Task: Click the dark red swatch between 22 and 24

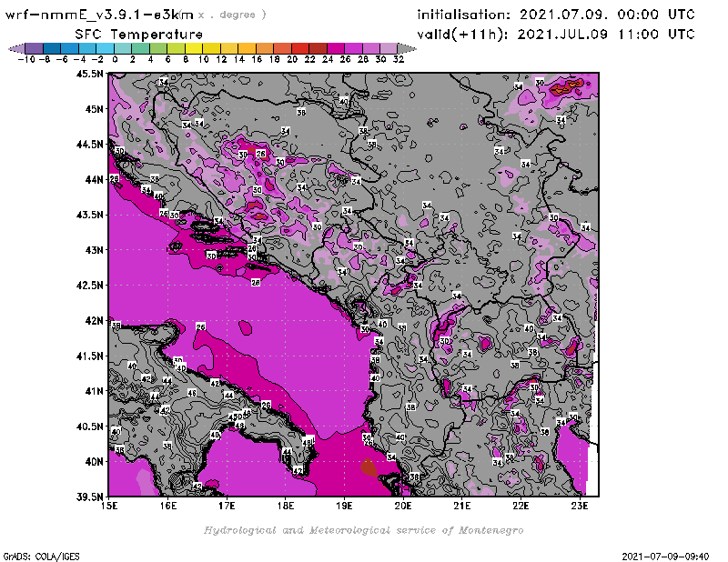Action: click(x=318, y=48)
